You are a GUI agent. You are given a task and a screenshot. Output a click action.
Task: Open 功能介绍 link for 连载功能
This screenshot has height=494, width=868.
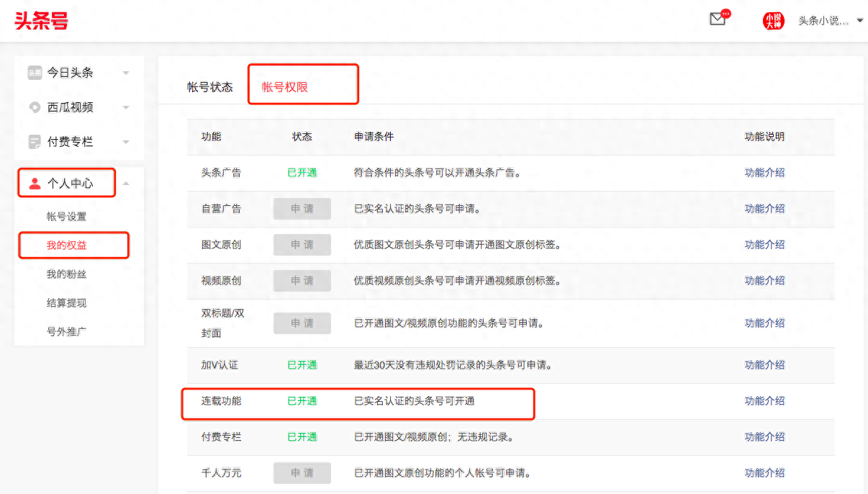click(764, 401)
